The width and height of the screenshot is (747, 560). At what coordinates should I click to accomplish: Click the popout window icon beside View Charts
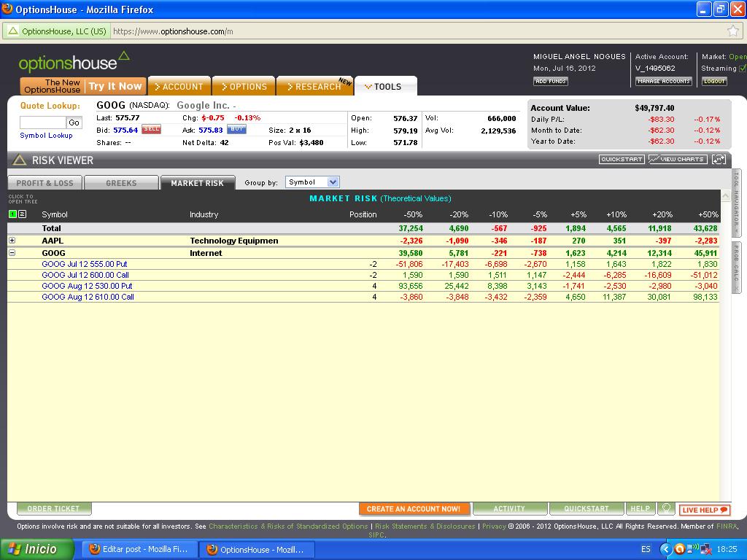719,159
